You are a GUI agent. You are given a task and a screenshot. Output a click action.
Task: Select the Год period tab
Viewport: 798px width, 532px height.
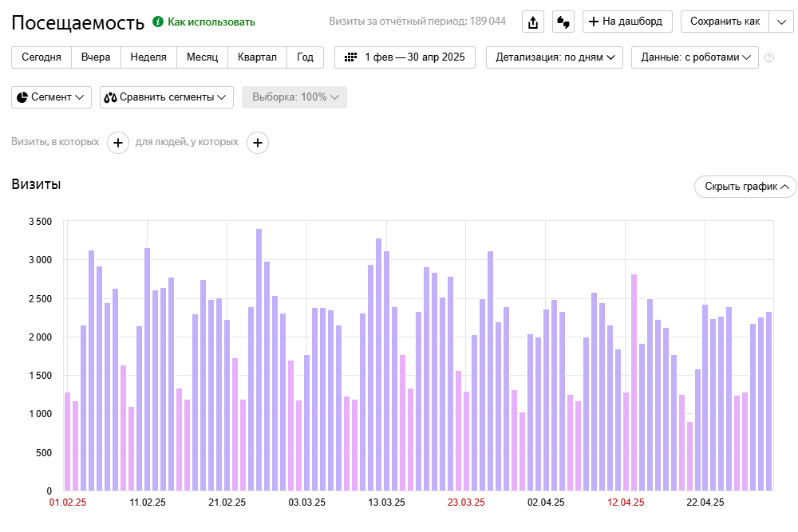coord(305,57)
